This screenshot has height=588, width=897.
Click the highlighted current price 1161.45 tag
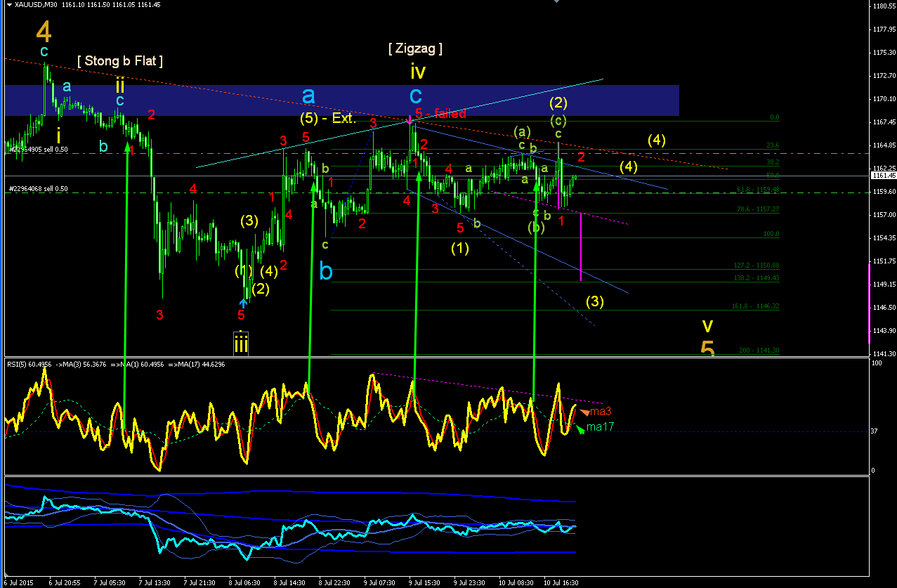click(x=882, y=176)
